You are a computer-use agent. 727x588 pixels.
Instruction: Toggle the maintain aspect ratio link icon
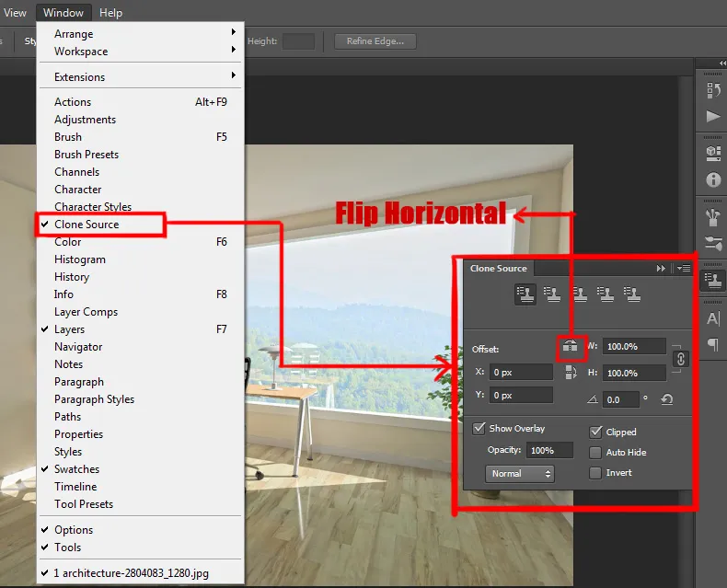pos(681,359)
